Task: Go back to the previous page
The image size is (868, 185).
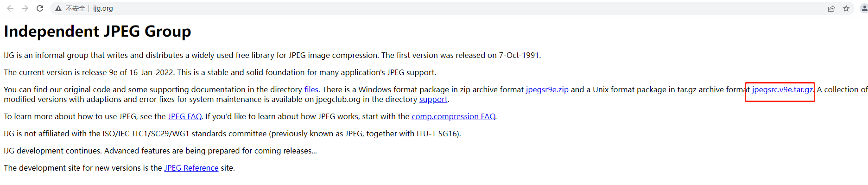Action: click(10, 8)
